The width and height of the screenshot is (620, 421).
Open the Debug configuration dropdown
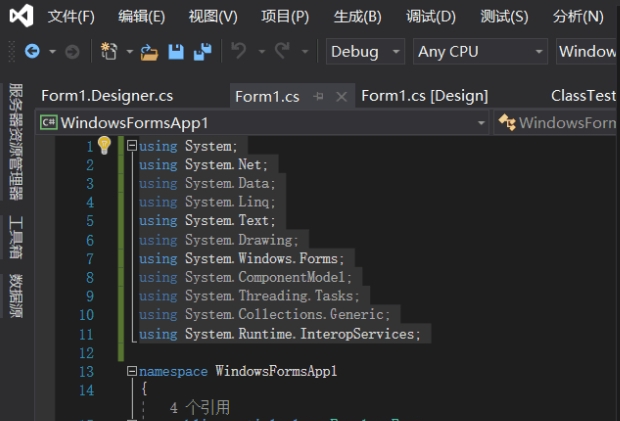tap(365, 51)
